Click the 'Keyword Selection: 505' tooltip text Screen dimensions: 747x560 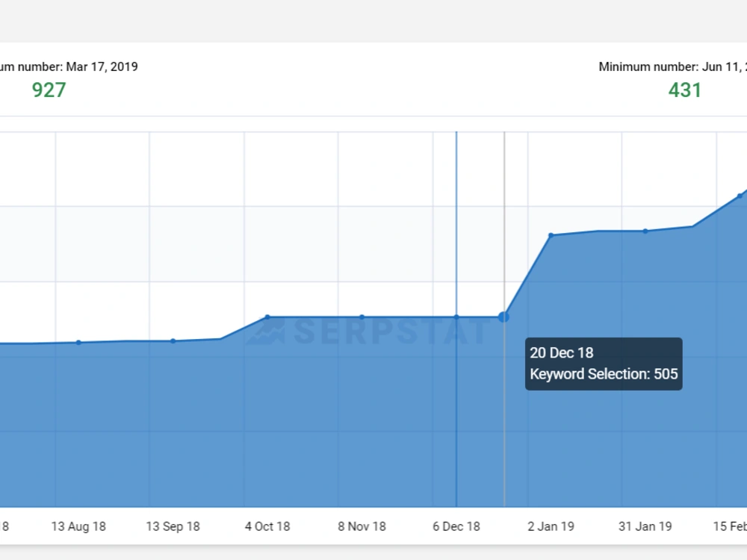[x=604, y=374]
